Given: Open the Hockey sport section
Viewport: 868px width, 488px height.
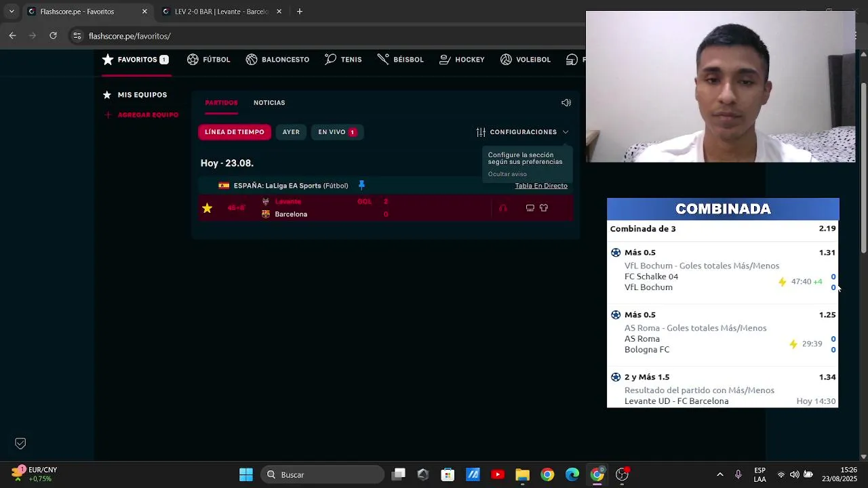Looking at the screenshot, I should (x=462, y=60).
